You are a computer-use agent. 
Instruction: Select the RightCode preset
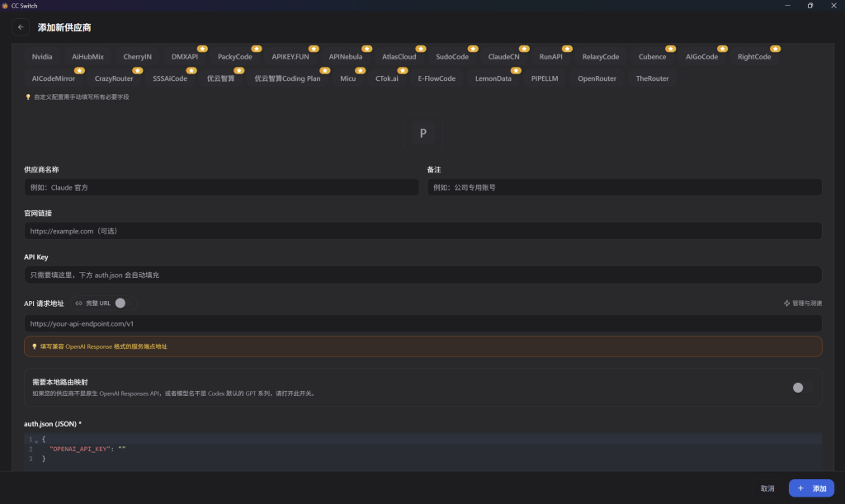click(x=754, y=57)
